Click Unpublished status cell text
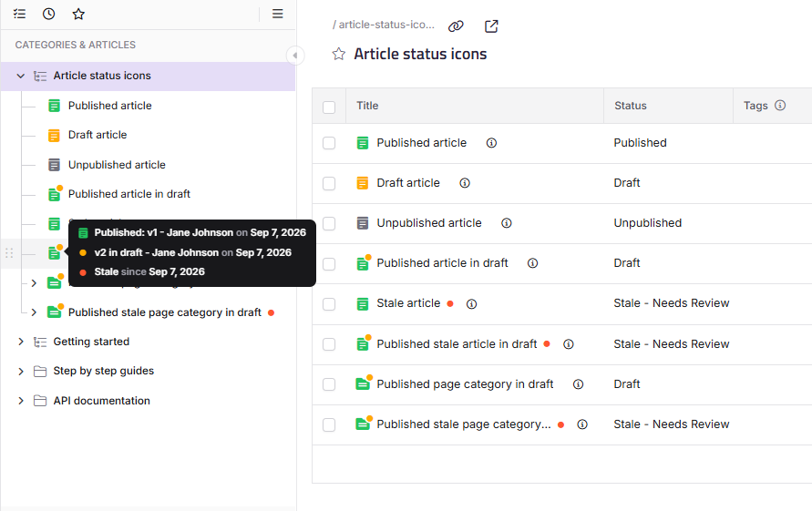The height and width of the screenshot is (511, 812). (x=647, y=223)
